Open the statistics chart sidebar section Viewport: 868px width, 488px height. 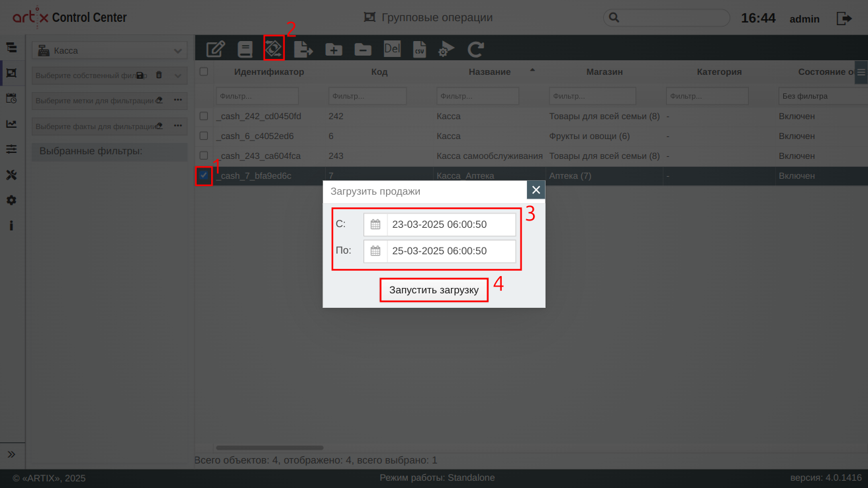point(11,124)
